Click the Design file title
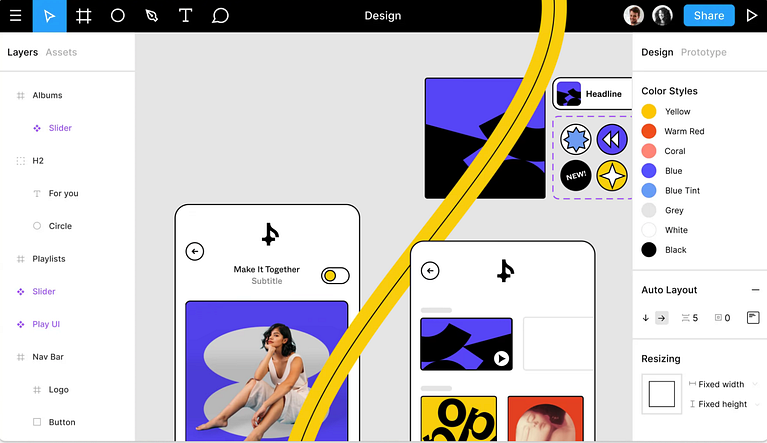767x443 pixels. 383,16
